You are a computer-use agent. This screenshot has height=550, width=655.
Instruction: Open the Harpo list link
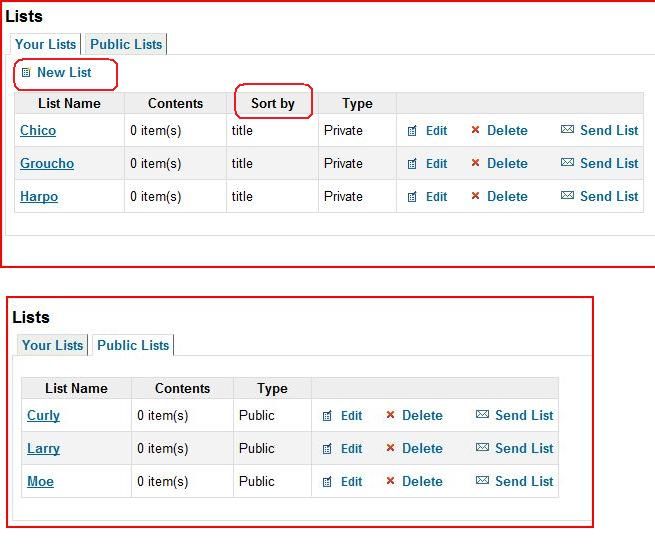(x=39, y=196)
